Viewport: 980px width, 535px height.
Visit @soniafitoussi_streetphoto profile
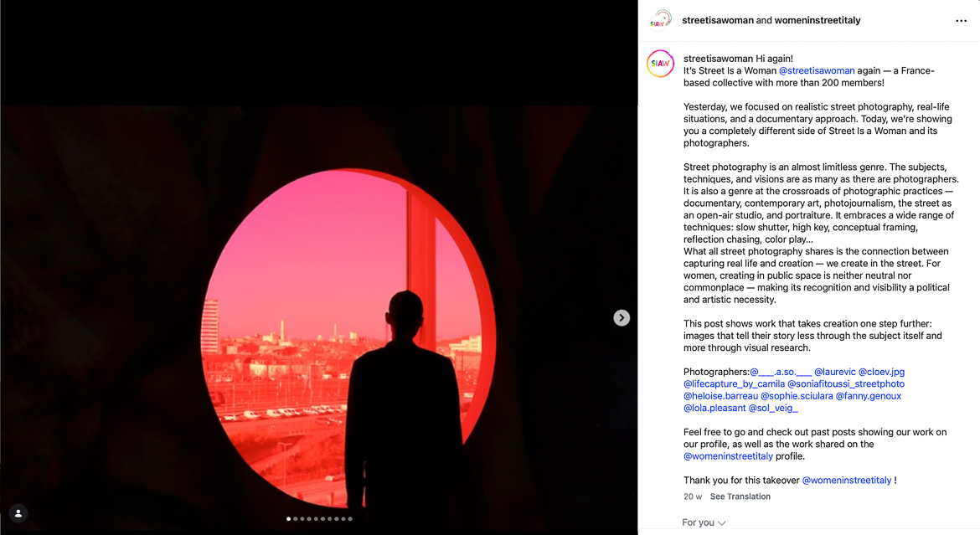pos(846,383)
